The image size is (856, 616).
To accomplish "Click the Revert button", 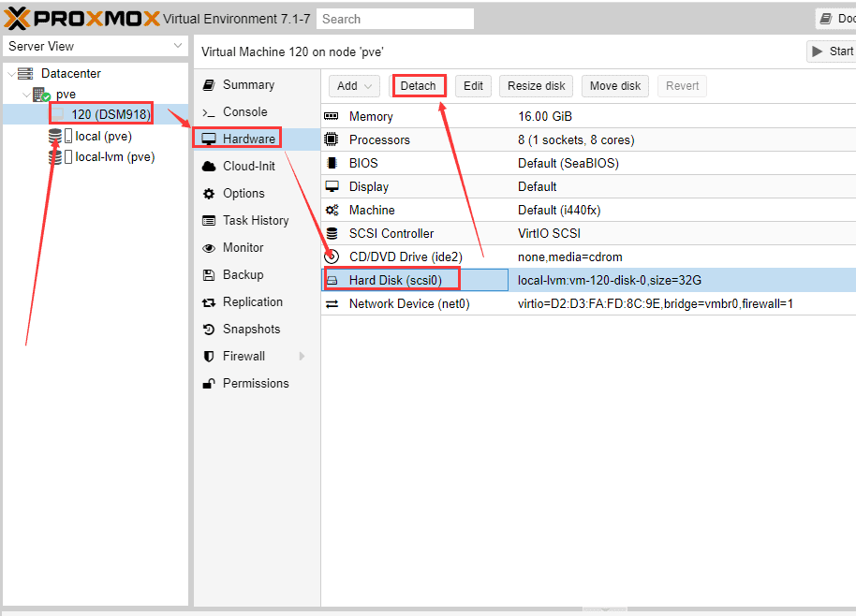I will [x=682, y=86].
